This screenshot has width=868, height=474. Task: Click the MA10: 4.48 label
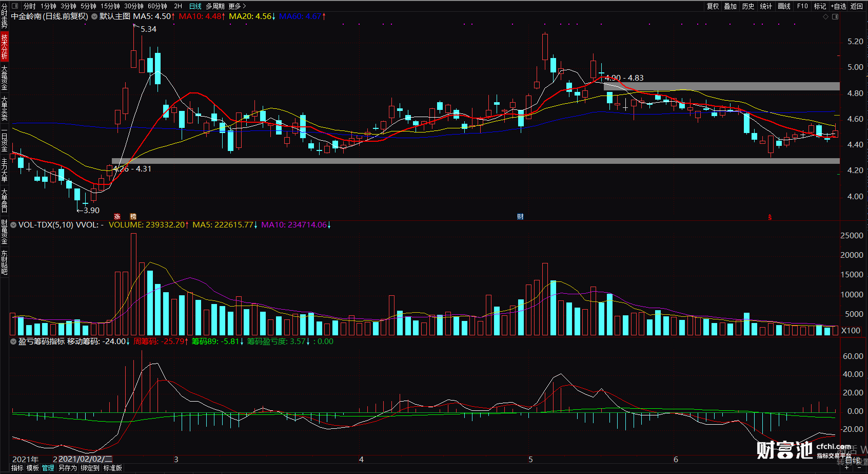tap(202, 16)
